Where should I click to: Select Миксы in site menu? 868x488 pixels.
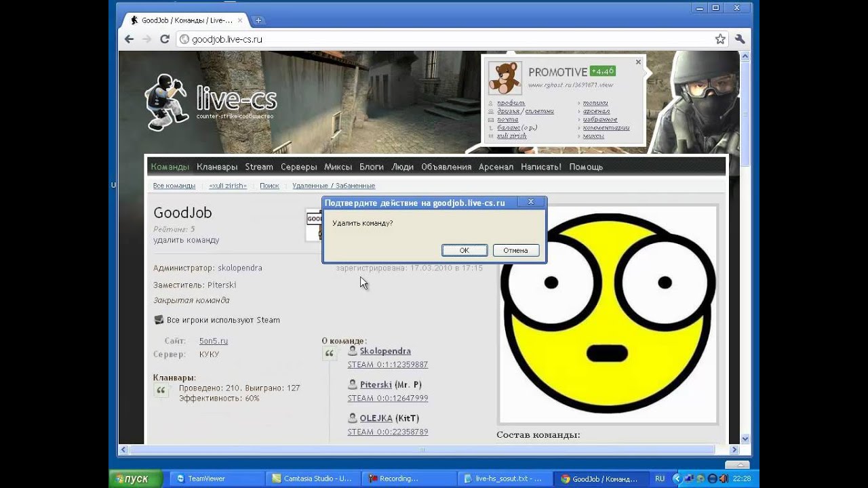[x=338, y=167]
